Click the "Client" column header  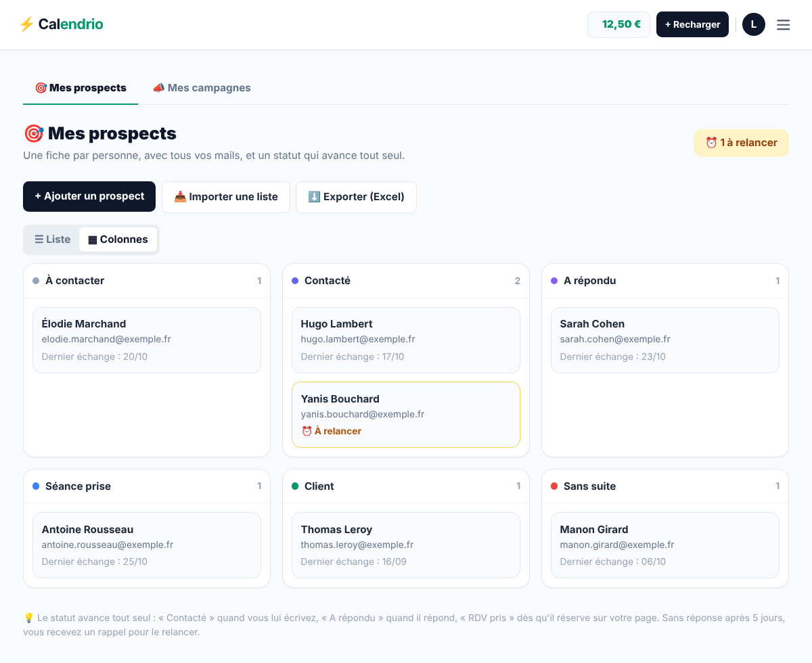pyautogui.click(x=406, y=486)
